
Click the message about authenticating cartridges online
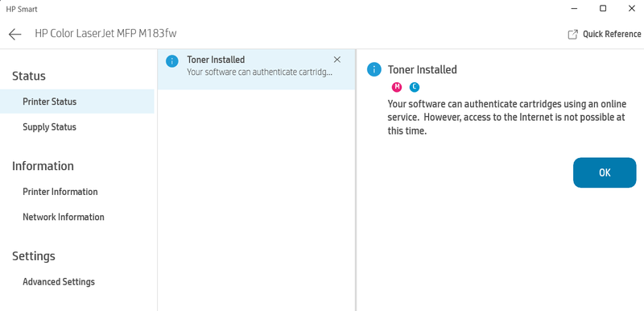pyautogui.click(x=506, y=118)
